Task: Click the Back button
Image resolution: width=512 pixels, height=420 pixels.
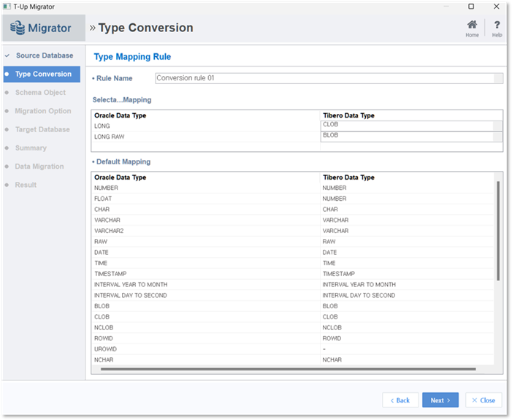Action: 400,400
